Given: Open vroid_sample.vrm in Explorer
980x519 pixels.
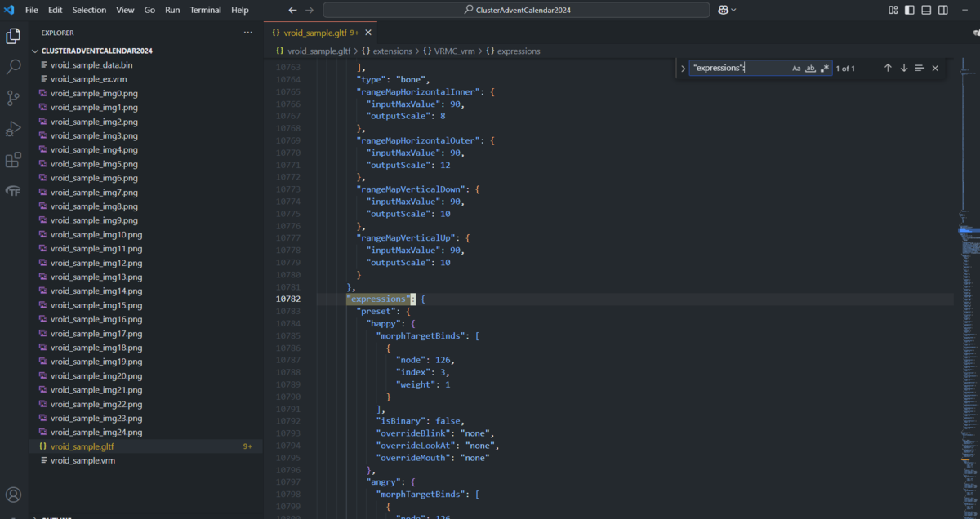Looking at the screenshot, I should pos(82,460).
